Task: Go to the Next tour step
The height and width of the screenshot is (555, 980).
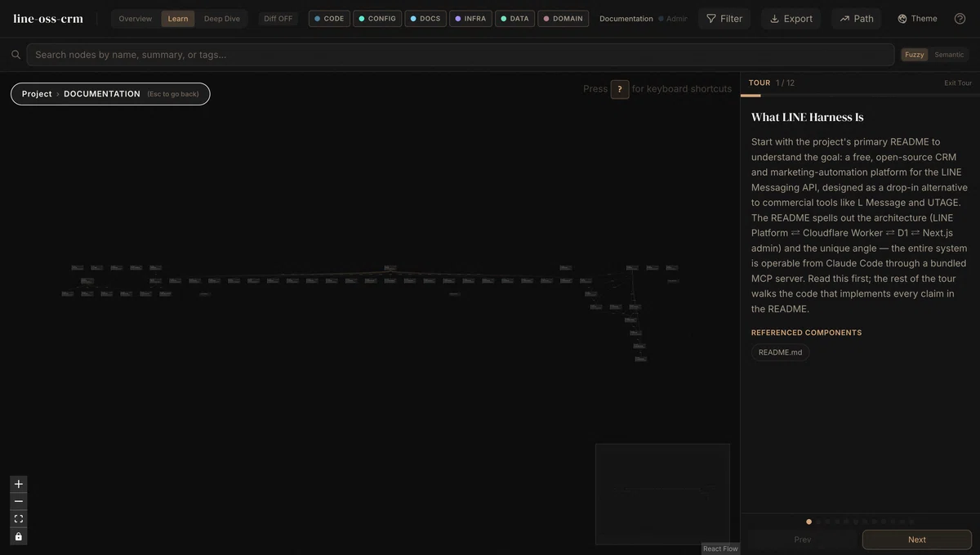Action: point(917,539)
